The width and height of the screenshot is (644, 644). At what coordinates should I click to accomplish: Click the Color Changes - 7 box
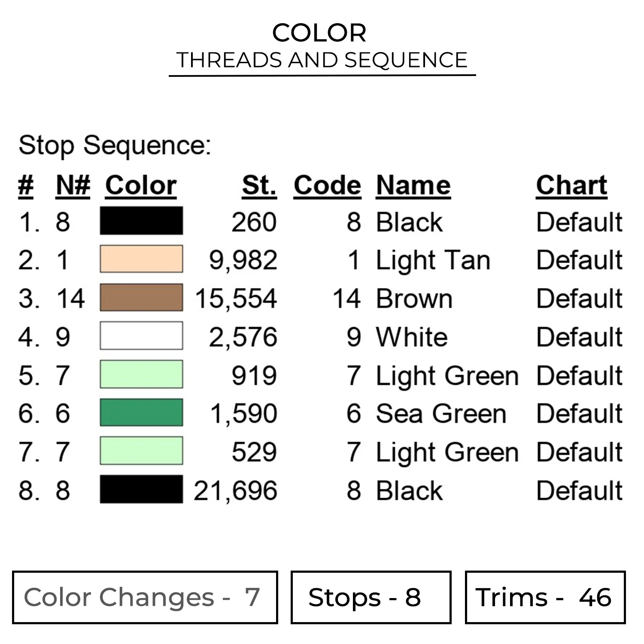click(x=145, y=597)
